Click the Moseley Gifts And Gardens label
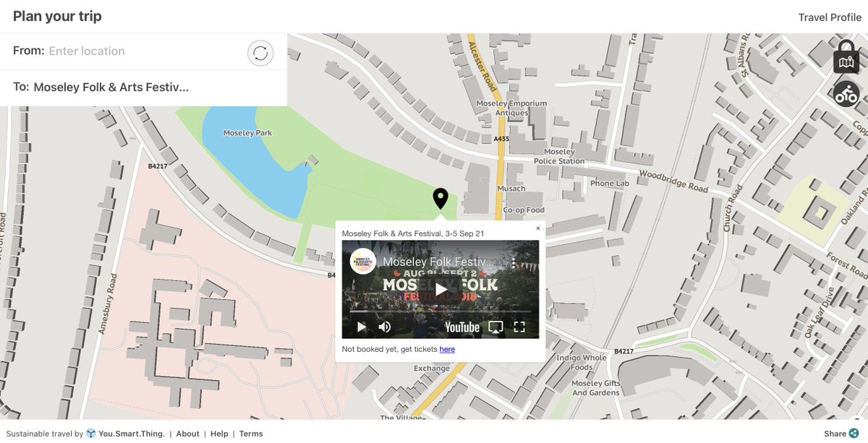This screenshot has width=868, height=443. tap(596, 388)
